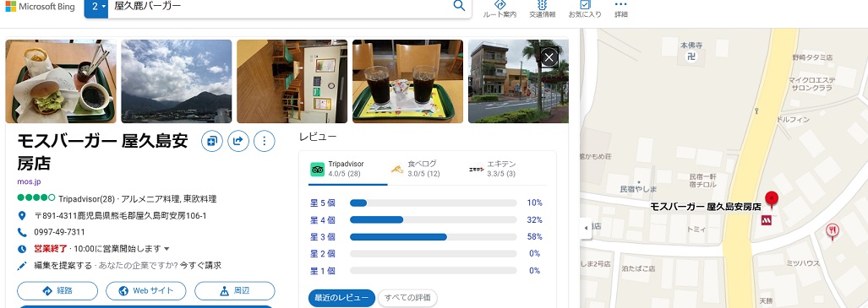This screenshot has width=868, height=308.
Task: Click the Web サイト button
Action: point(146,291)
